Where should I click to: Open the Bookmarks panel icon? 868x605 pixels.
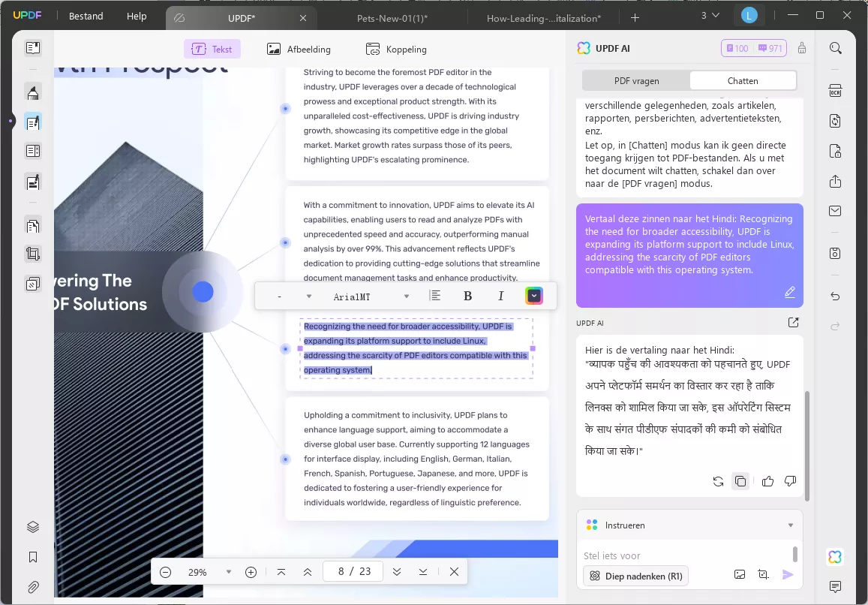(33, 557)
